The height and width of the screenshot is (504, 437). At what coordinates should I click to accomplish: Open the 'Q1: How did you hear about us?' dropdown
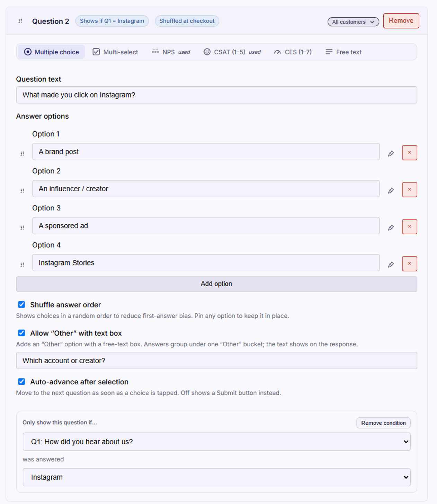(216, 442)
